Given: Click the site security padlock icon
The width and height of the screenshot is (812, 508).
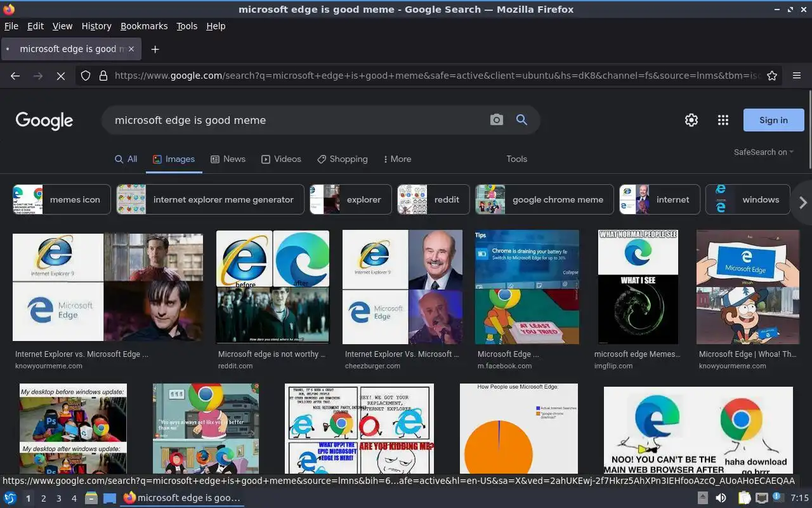Looking at the screenshot, I should [x=103, y=76].
